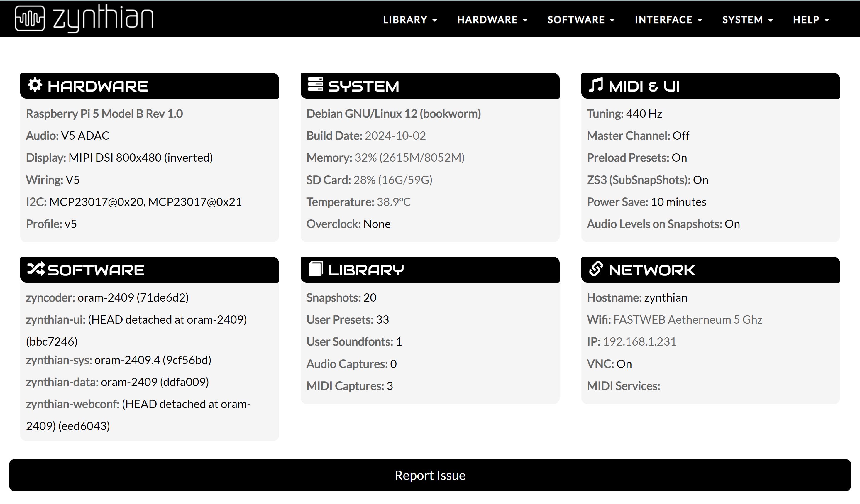Click Hostname: zynthian entry
Screen dimensions: 860x504
tap(637, 297)
